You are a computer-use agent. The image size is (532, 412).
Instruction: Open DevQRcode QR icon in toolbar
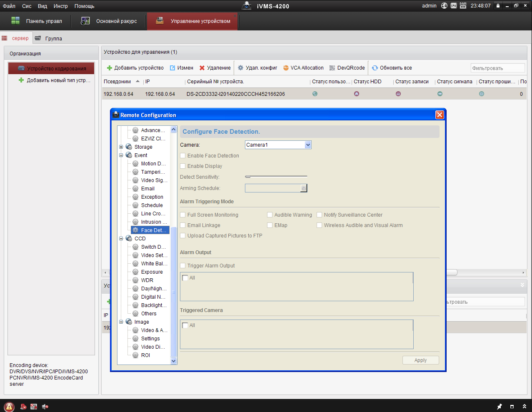coord(332,68)
